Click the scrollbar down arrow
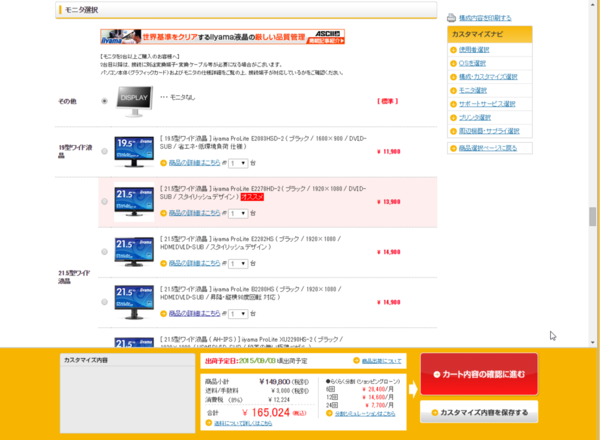600x440 pixels. point(592,342)
